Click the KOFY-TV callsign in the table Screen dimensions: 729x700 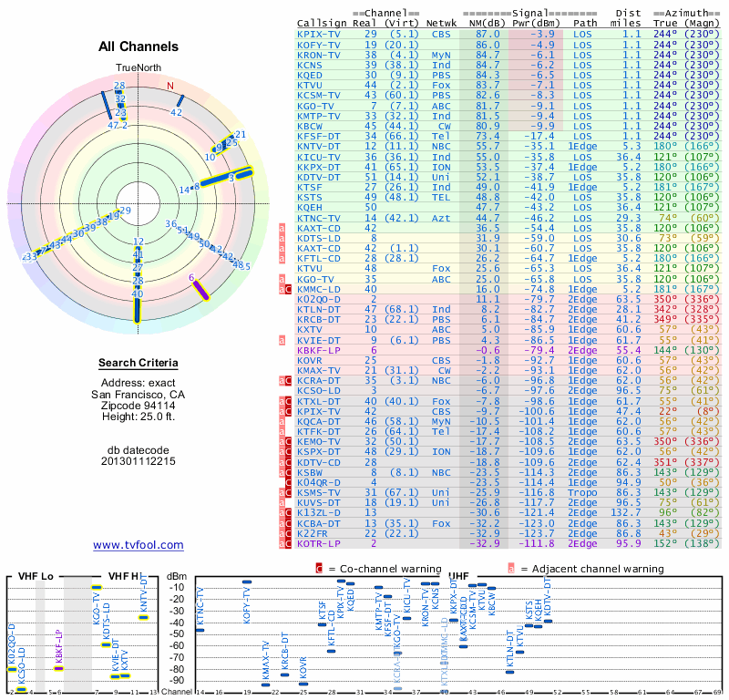coord(319,45)
